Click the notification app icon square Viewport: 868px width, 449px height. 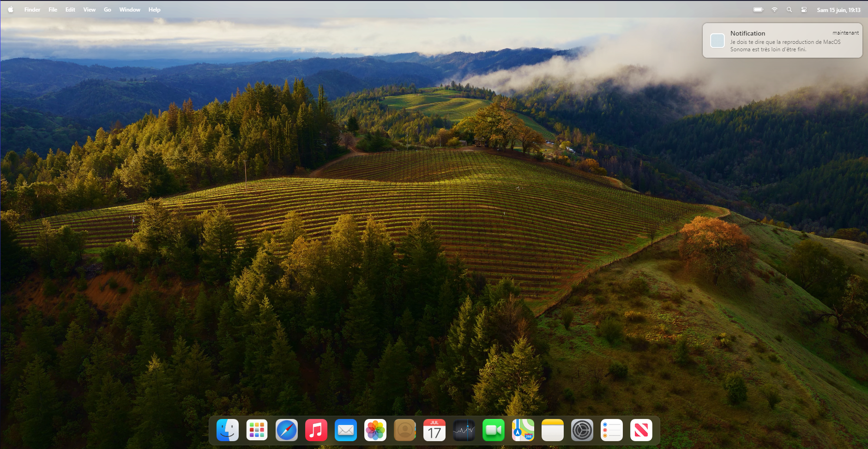pos(717,41)
